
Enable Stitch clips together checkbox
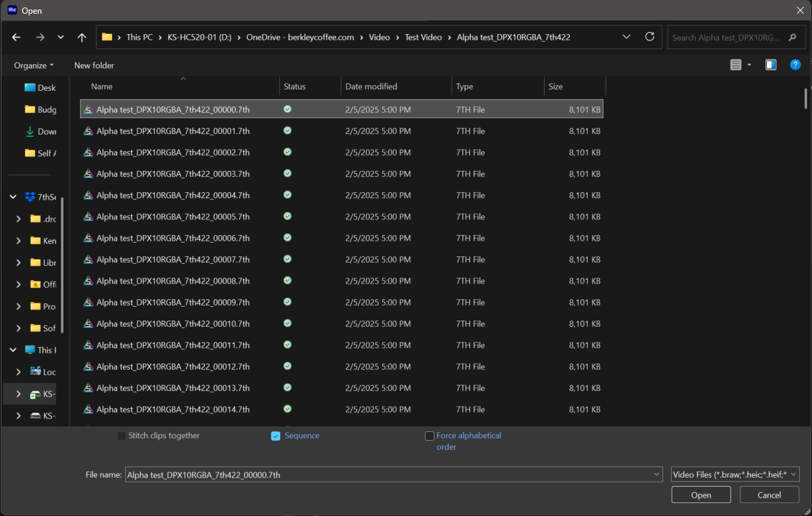pyautogui.click(x=122, y=436)
